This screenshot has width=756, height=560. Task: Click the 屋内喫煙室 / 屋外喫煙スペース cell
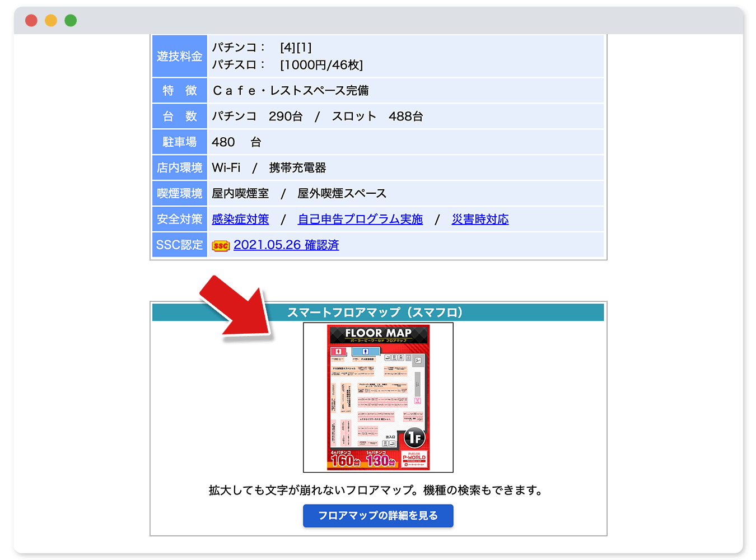tap(406, 194)
